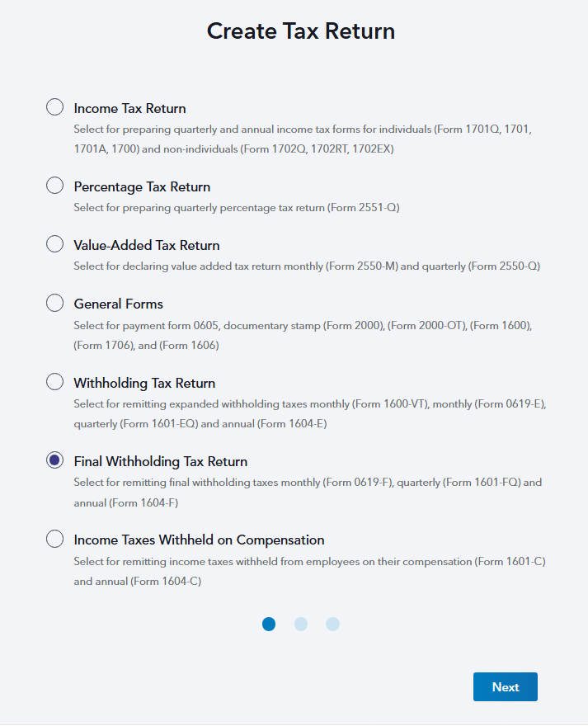Click the Create Tax Return heading

[301, 31]
